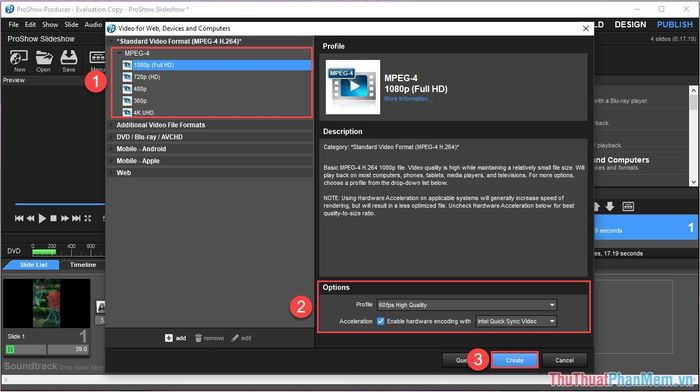Jump to start of preview playback
Image resolution: width=700 pixels, height=392 pixels.
tap(19, 218)
